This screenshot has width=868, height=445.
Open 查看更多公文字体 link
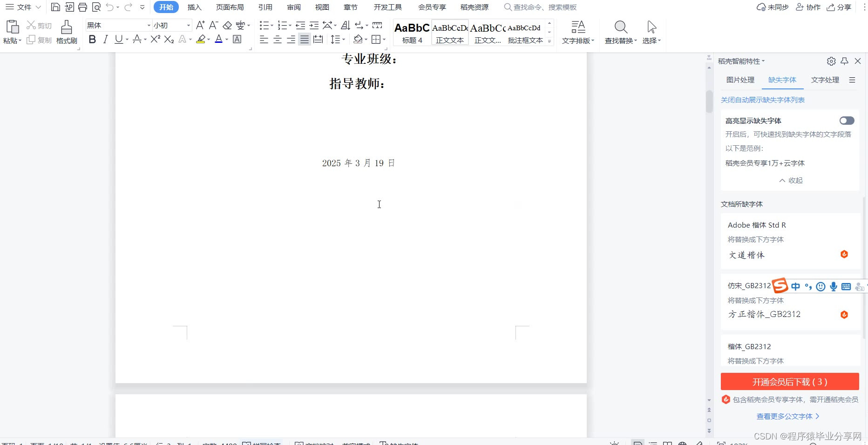(x=788, y=416)
